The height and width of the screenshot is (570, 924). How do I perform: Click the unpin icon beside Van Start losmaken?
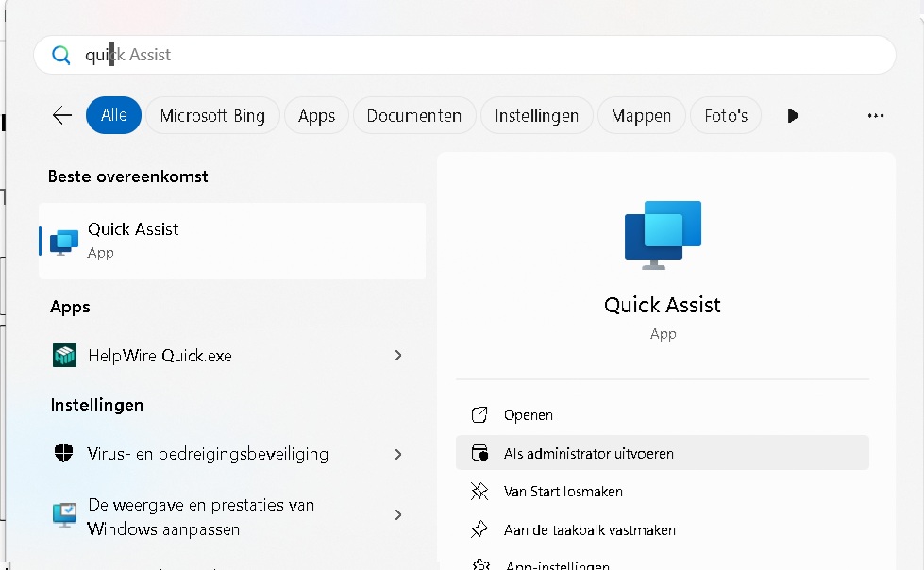click(479, 491)
